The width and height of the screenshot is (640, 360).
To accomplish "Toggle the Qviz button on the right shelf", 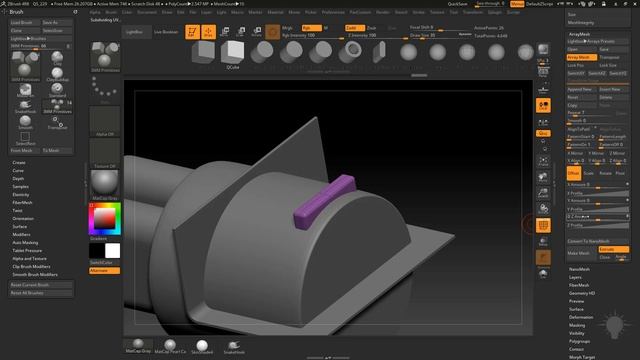I will point(543,133).
